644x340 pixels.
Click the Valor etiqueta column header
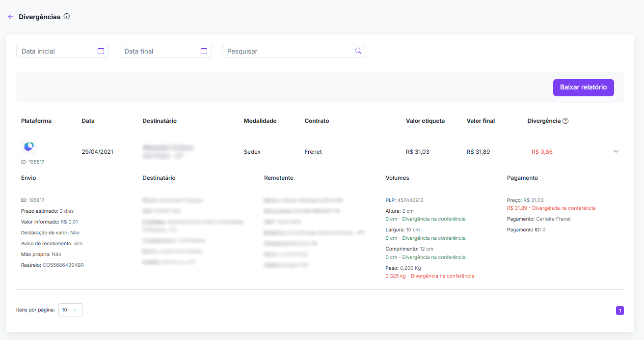pos(425,121)
